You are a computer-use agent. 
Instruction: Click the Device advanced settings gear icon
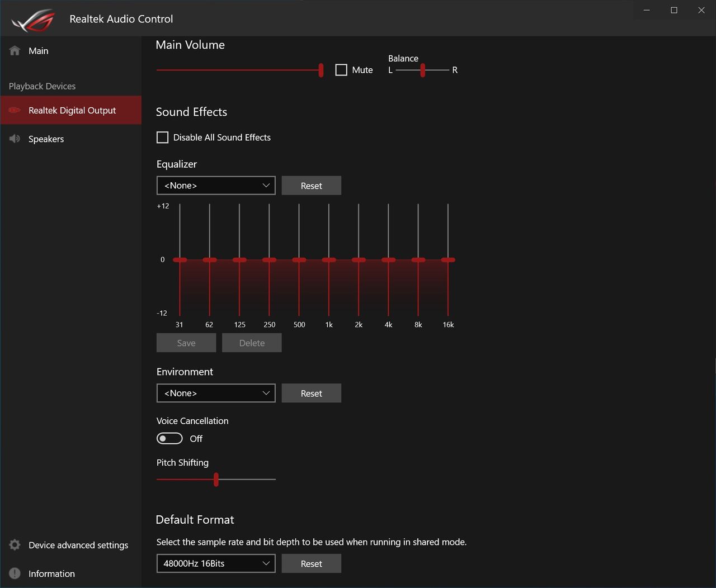15,545
